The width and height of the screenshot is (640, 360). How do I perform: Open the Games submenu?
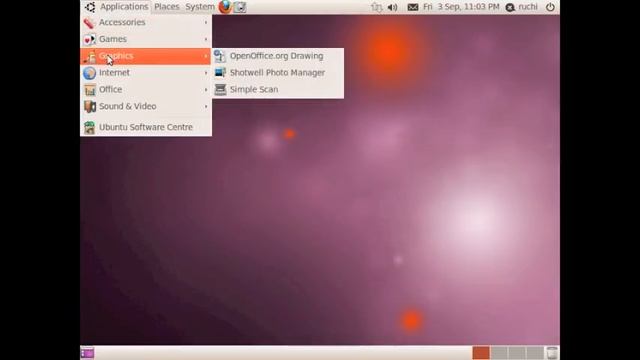(146, 39)
